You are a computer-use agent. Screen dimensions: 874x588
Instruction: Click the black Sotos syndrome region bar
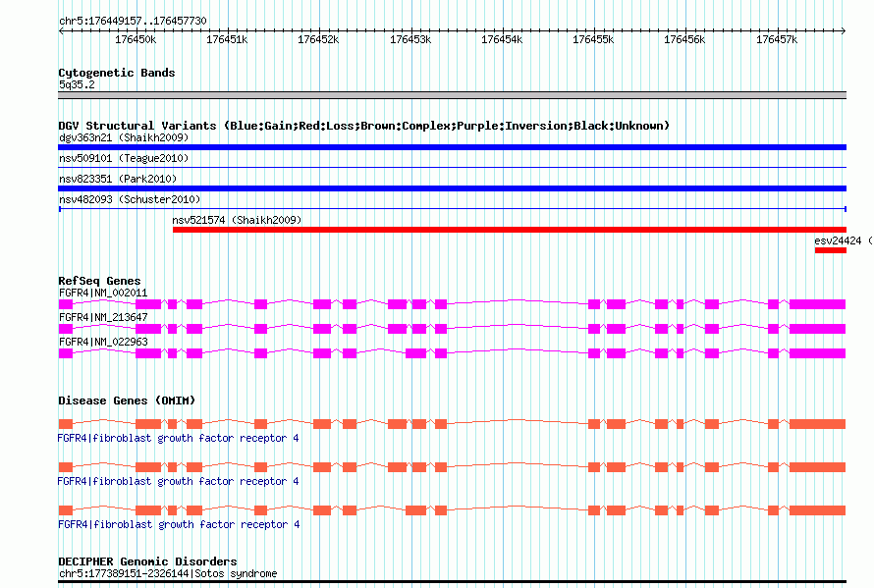click(452, 582)
